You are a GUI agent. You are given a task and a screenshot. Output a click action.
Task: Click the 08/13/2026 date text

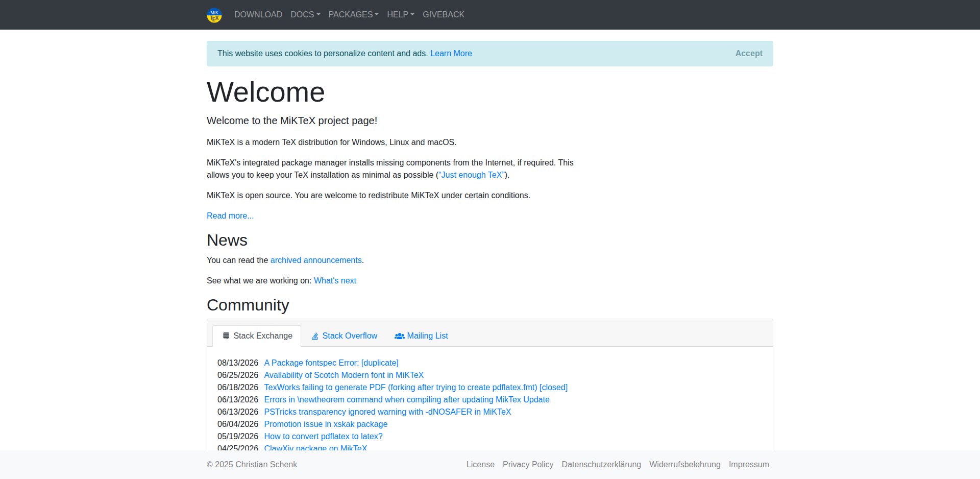pyautogui.click(x=238, y=363)
